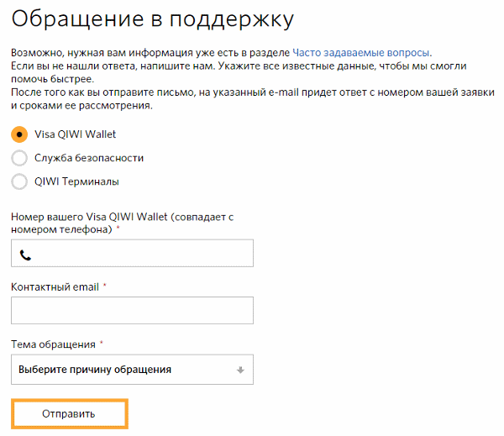Open the Выберите причину обращения dropdown
The width and height of the screenshot is (504, 436).
(x=132, y=370)
